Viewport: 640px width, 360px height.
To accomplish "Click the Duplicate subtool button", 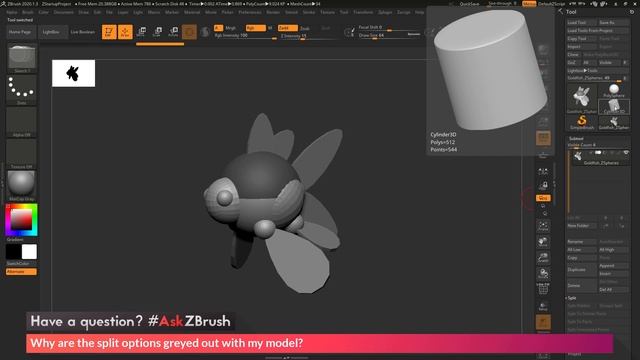I will pos(582,269).
